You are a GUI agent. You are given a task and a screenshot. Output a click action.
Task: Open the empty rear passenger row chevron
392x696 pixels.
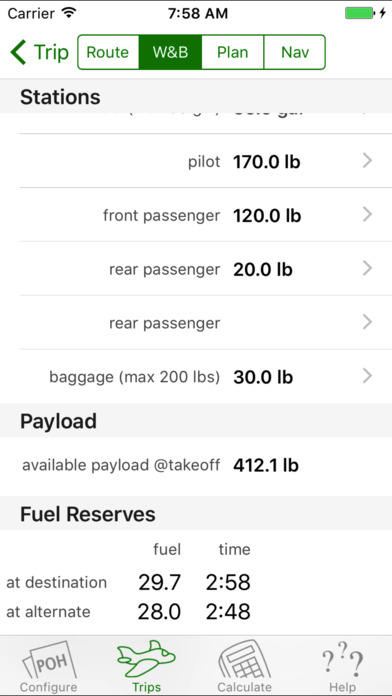[367, 322]
